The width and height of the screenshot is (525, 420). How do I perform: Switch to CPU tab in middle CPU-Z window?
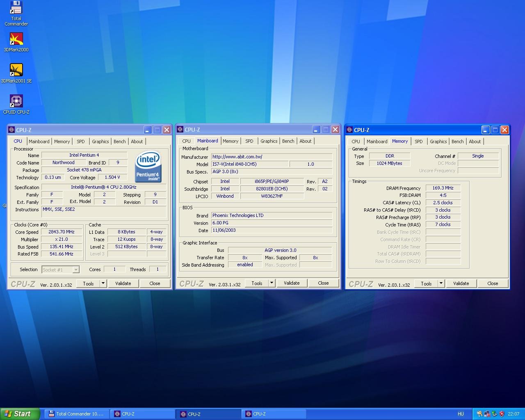tap(186, 141)
